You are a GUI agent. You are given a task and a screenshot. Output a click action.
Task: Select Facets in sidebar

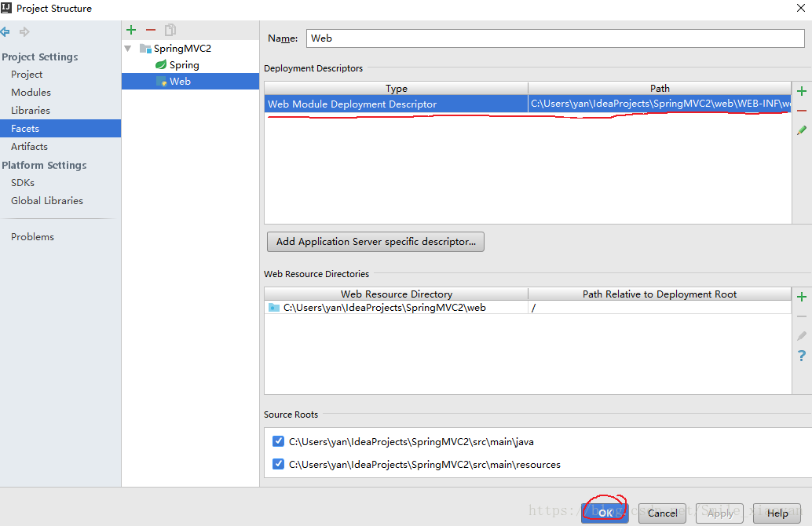(60, 129)
